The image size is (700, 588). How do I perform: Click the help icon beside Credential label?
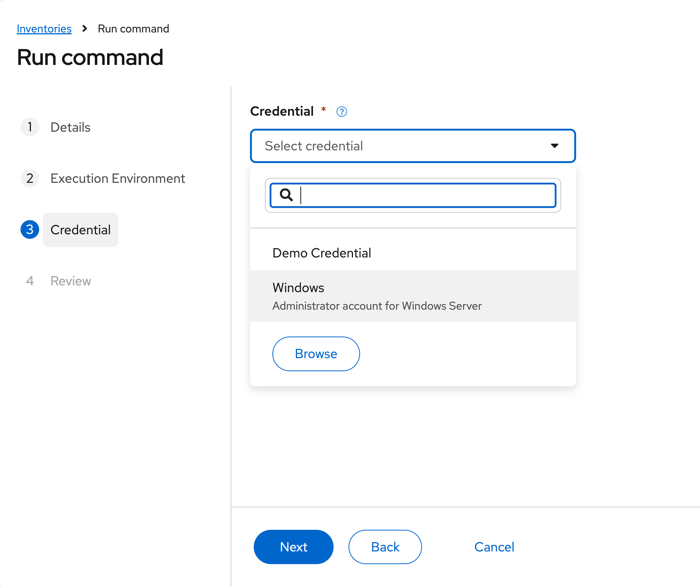(x=341, y=112)
